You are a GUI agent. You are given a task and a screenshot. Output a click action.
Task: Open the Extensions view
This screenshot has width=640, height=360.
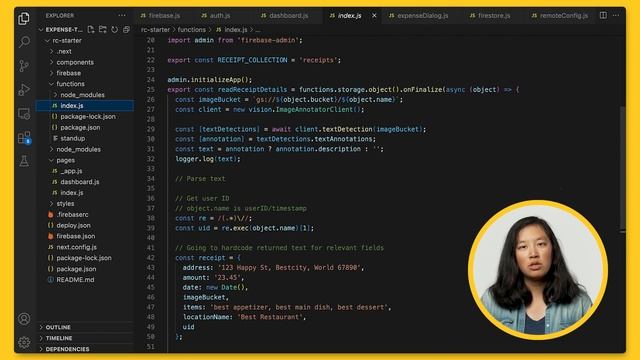pyautogui.click(x=24, y=138)
